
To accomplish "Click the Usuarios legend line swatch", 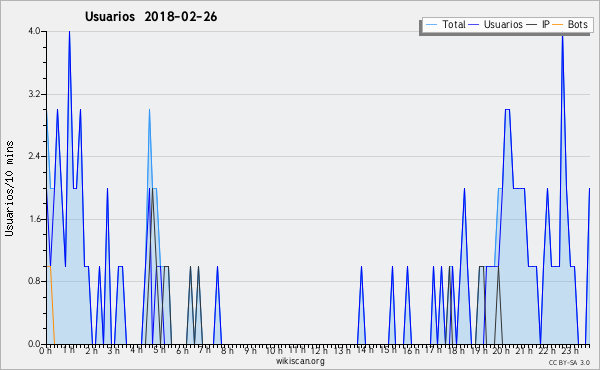I will click(474, 24).
